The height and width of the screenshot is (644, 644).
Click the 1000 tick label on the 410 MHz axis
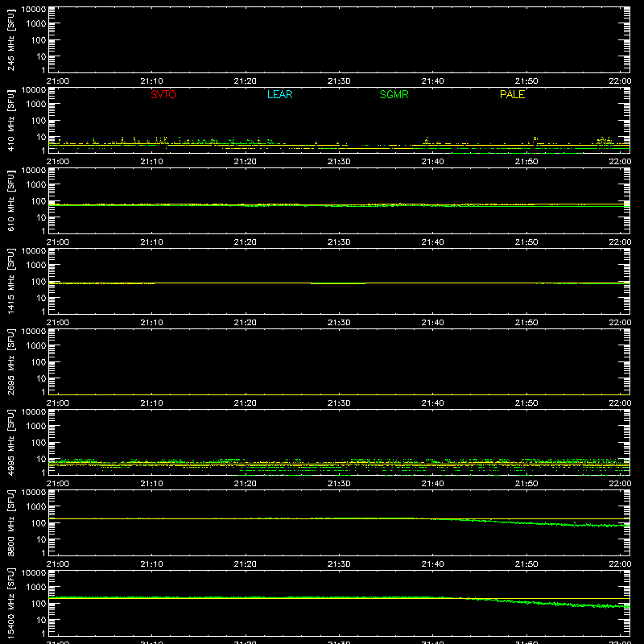pos(36,105)
